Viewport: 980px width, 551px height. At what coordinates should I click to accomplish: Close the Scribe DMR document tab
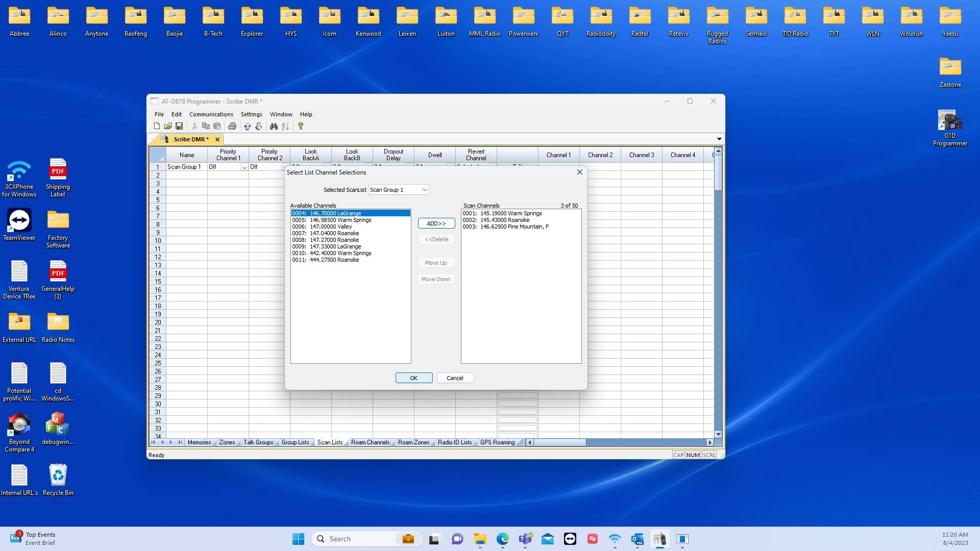217,139
